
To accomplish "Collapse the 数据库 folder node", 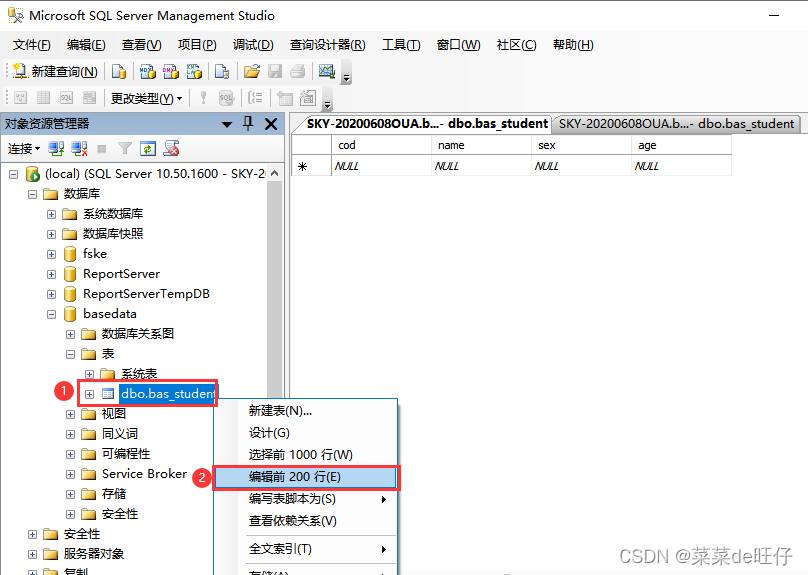I will coord(32,194).
